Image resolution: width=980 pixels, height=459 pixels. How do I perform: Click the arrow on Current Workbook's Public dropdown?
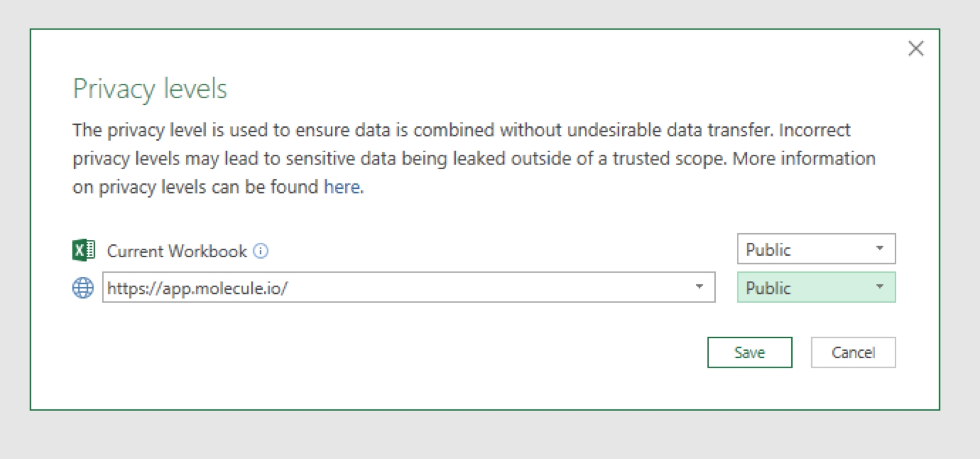pyautogui.click(x=879, y=249)
